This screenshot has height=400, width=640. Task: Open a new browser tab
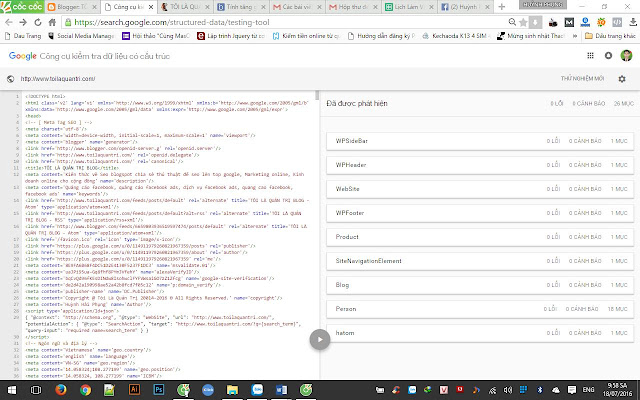[502, 7]
